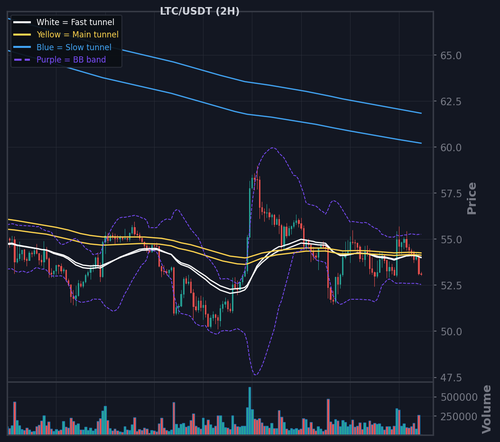500x442 pixels.
Task: Click the LTC/USDT (2H) chart title
Action: (x=200, y=11)
